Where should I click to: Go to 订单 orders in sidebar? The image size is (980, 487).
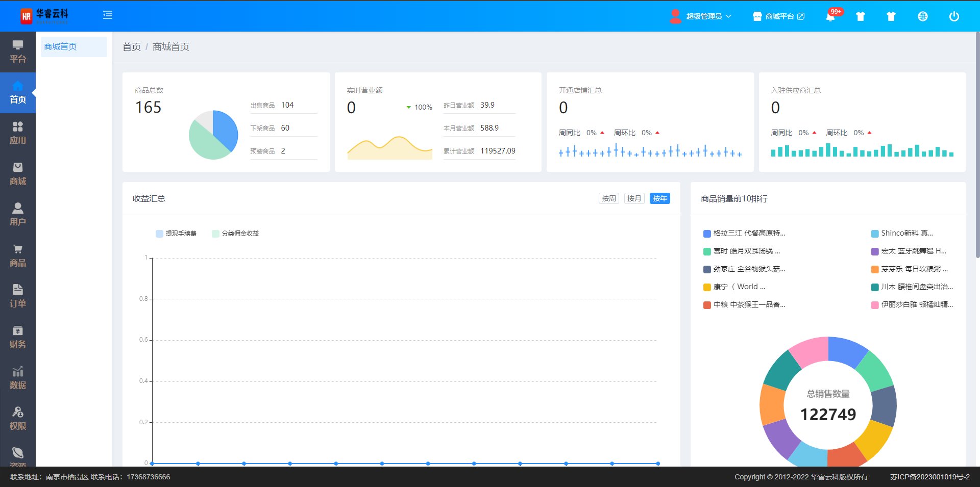18,296
